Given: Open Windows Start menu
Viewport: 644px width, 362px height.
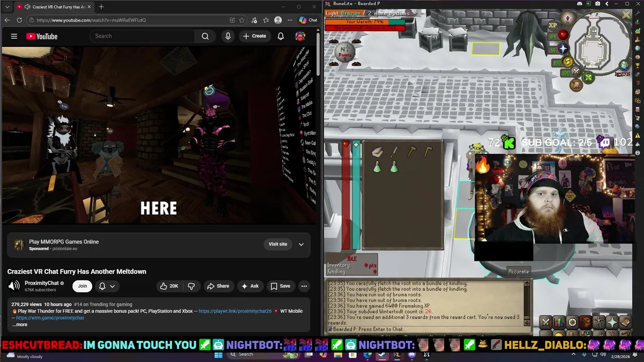Looking at the screenshot, I should click(218, 355).
